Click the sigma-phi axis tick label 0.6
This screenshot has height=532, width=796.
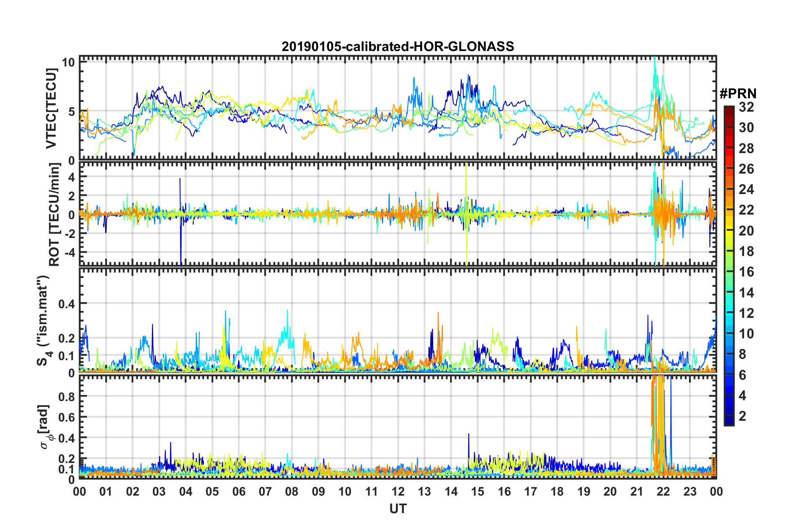[67, 417]
